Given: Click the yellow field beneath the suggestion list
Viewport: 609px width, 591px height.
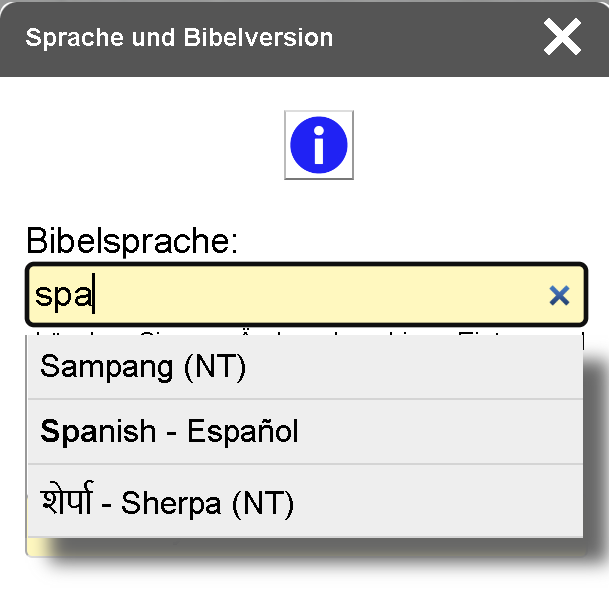Looking at the screenshot, I should point(31,547).
